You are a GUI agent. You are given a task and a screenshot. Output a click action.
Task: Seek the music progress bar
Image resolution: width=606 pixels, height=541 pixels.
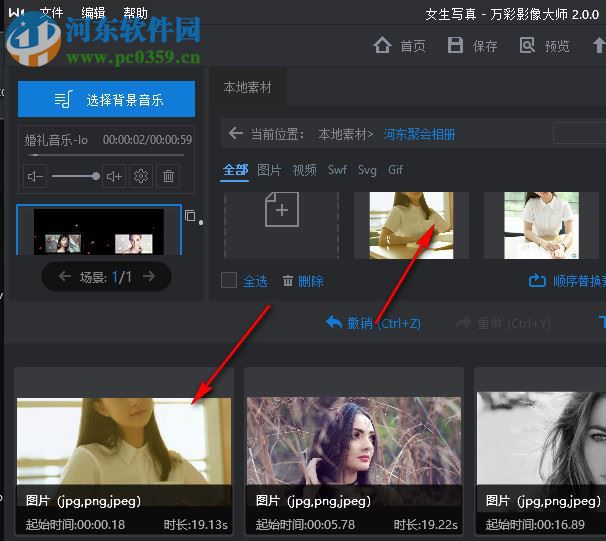coord(106,155)
